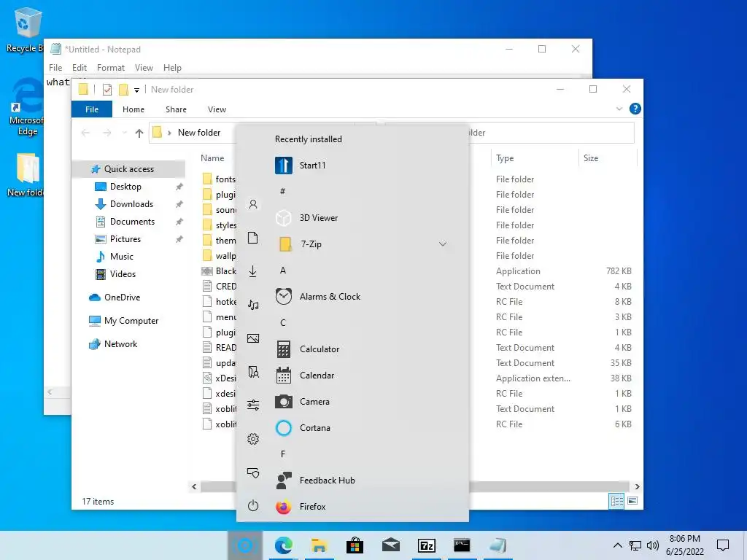Show hidden system tray icons
Image resolution: width=747 pixels, height=560 pixels.
[617, 545]
